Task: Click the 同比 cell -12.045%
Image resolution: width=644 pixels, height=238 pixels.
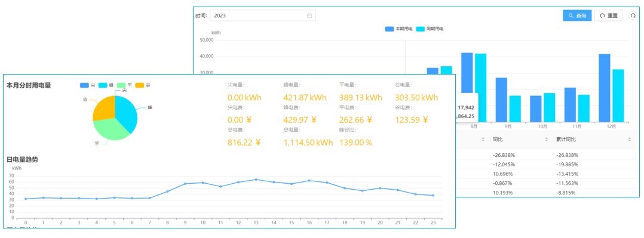Action: 504,165
